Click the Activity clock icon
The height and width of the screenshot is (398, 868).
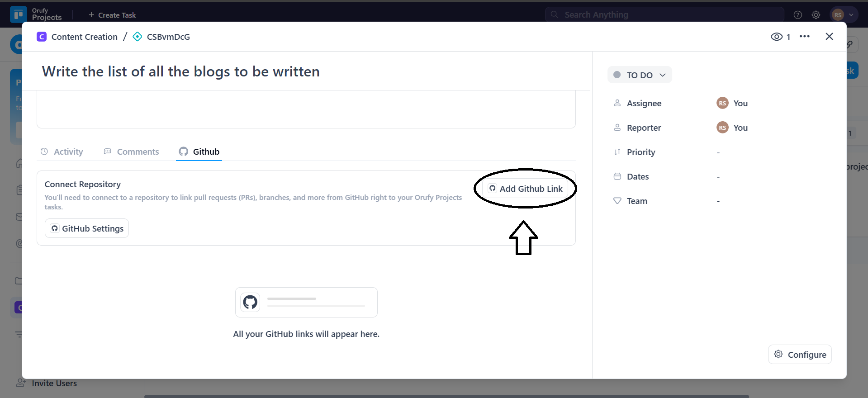[x=44, y=152]
